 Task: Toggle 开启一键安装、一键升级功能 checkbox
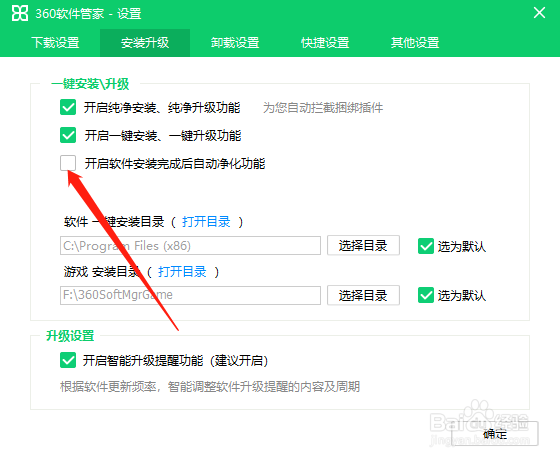pyautogui.click(x=68, y=135)
